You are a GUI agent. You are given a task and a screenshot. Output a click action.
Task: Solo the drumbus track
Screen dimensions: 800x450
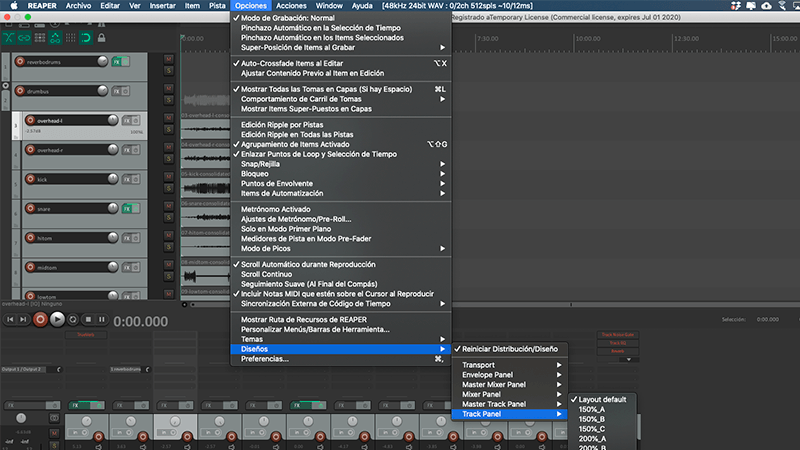click(169, 100)
